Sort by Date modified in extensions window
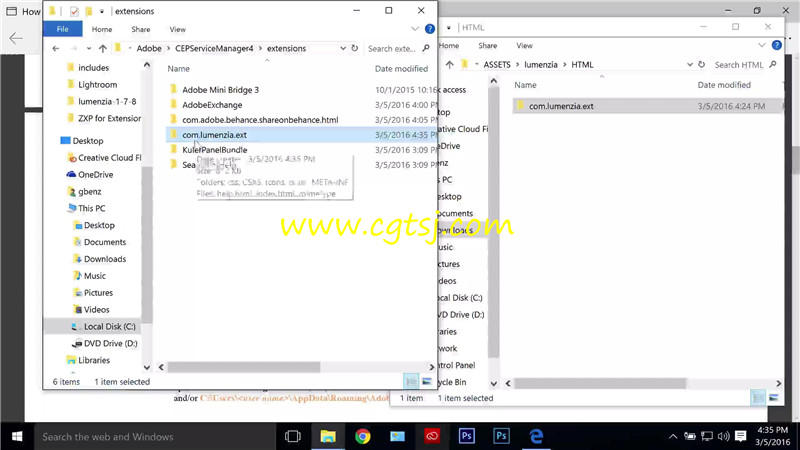 (402, 68)
